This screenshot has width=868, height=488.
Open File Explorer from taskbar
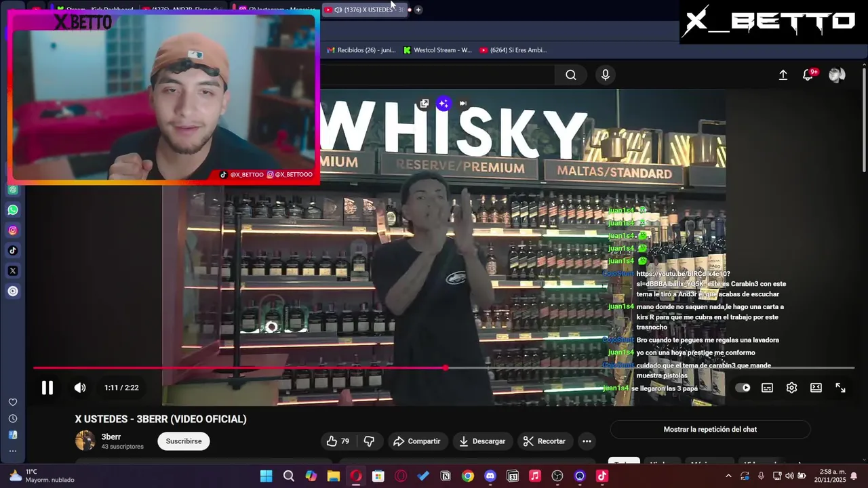(334, 476)
